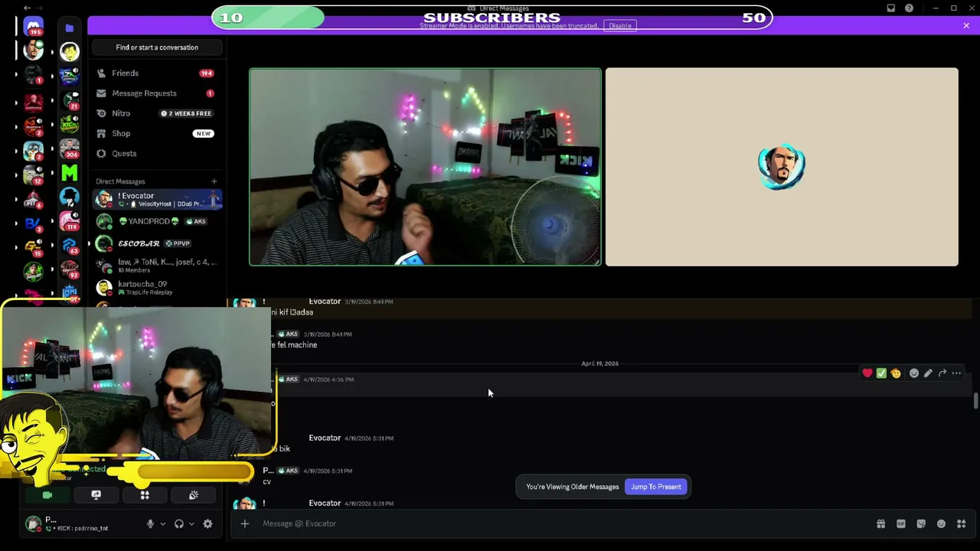Viewport: 980px width, 551px height.
Task: Forward the hovered message
Action: point(942,373)
